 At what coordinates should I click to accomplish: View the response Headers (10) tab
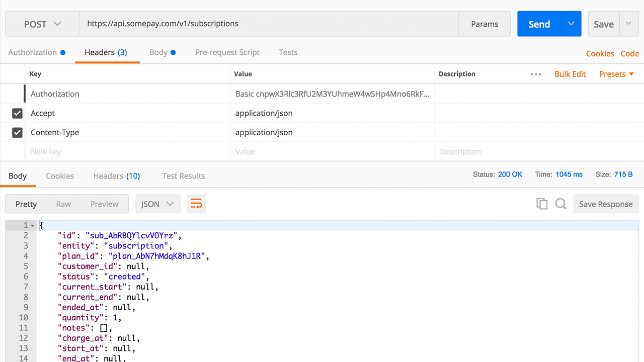click(x=117, y=176)
